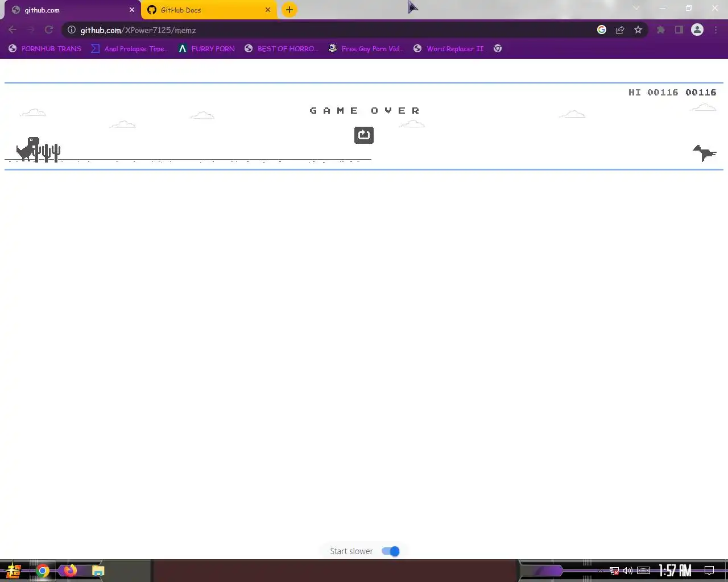Open the Chrome three-dot menu
Image resolution: width=728 pixels, height=582 pixels.
[x=715, y=30]
